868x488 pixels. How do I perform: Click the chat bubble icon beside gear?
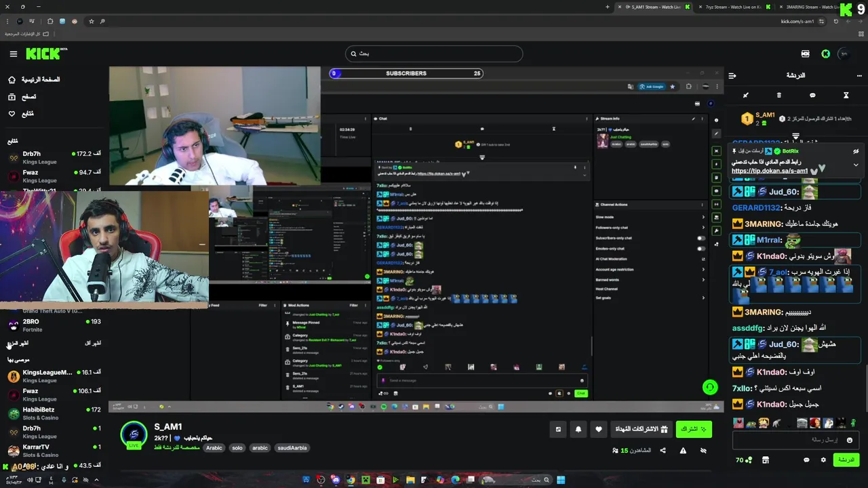point(806,460)
